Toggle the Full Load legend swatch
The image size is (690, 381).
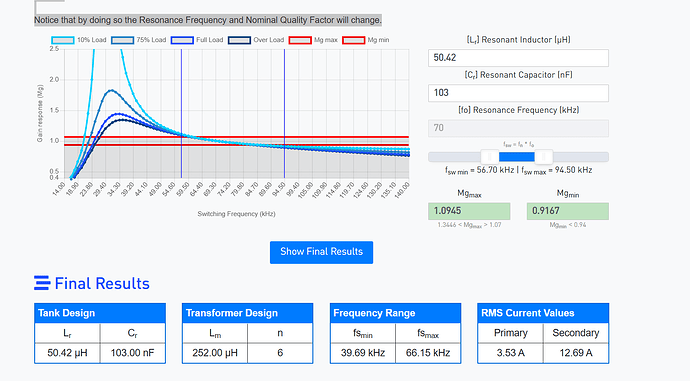tap(182, 40)
